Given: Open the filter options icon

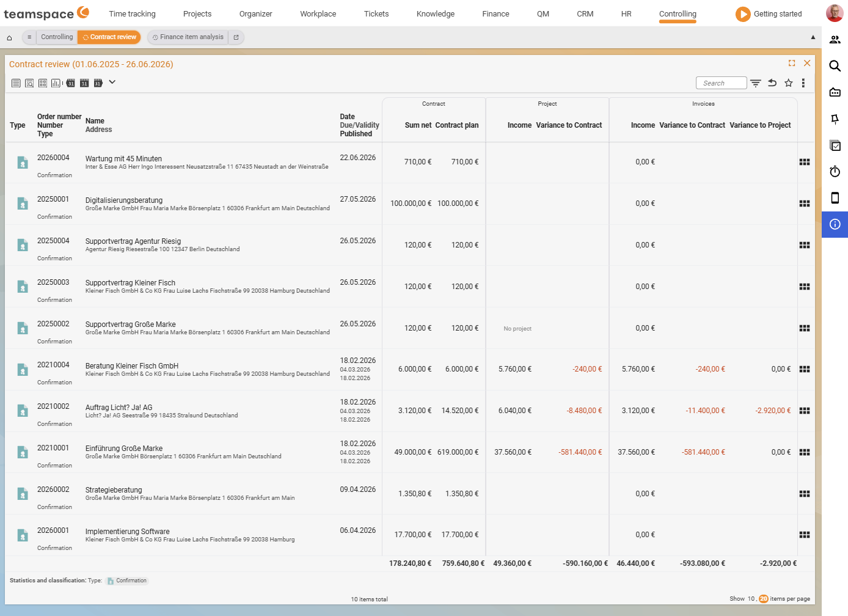Looking at the screenshot, I should 756,83.
